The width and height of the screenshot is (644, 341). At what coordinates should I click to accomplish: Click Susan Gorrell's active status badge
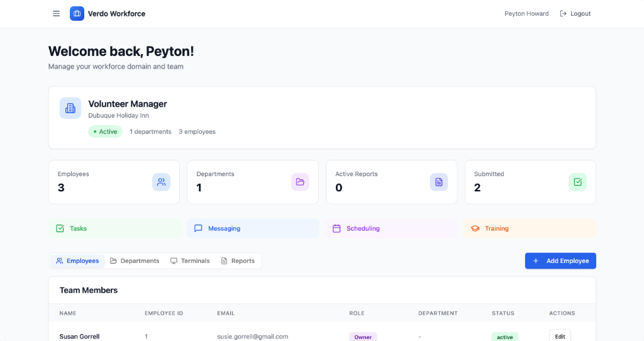point(505,337)
